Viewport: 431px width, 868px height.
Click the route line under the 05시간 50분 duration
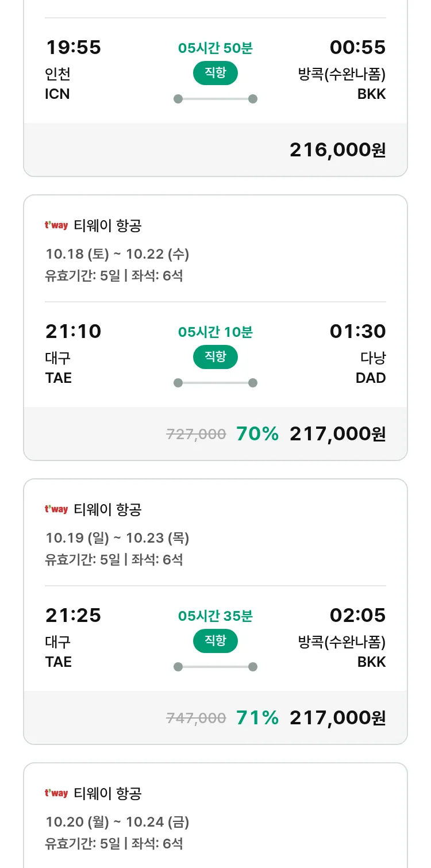215,99
